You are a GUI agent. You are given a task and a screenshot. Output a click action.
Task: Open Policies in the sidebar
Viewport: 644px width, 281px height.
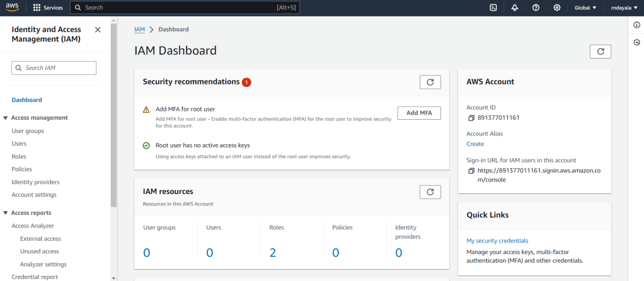tap(22, 169)
